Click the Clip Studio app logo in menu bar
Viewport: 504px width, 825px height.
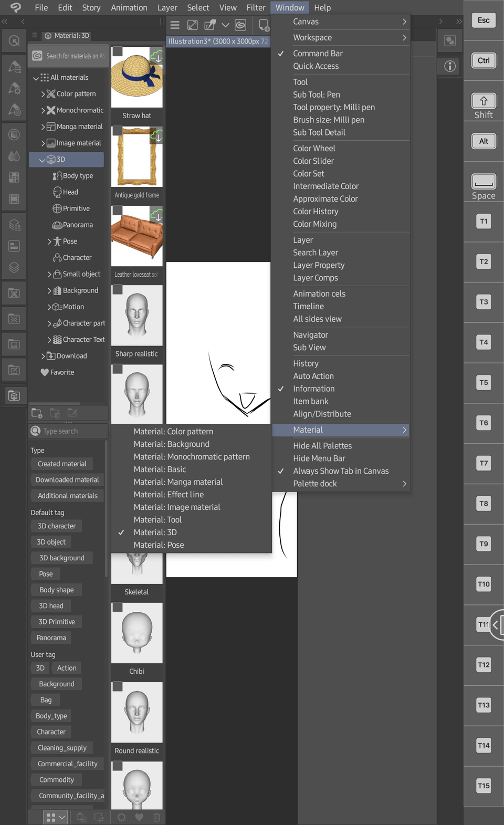(x=16, y=7)
